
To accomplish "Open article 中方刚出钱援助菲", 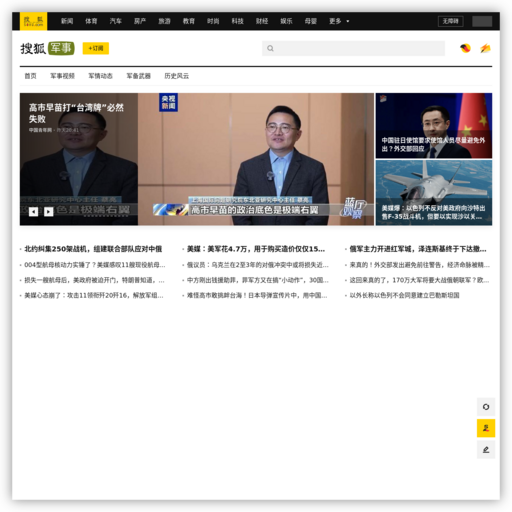I will pos(258,280).
